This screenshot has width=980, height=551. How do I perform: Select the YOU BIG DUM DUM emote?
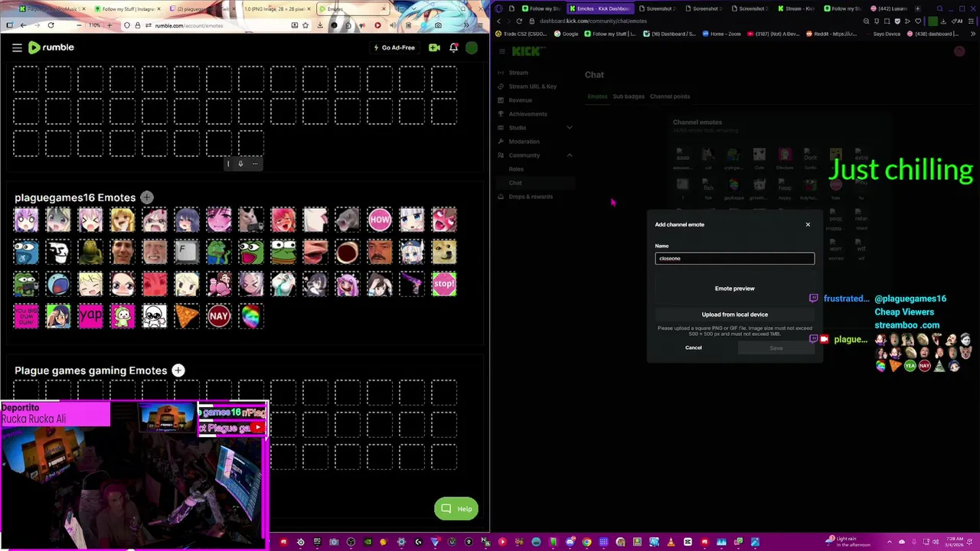click(x=26, y=316)
